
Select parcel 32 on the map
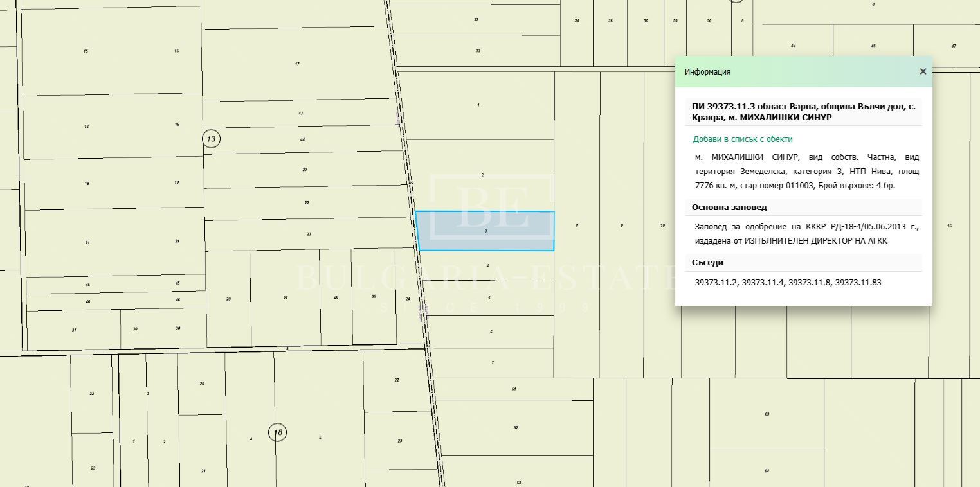tap(476, 20)
